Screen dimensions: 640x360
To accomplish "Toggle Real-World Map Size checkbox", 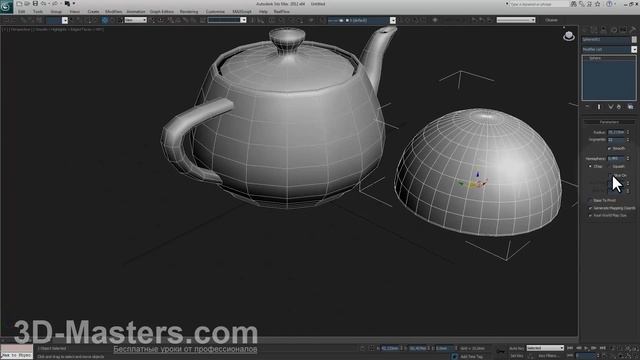I will click(590, 216).
